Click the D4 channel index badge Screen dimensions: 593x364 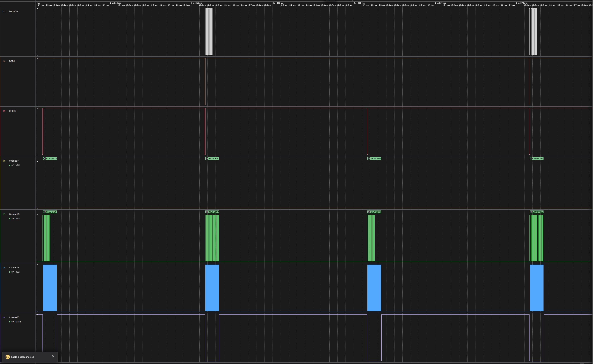pos(4,161)
